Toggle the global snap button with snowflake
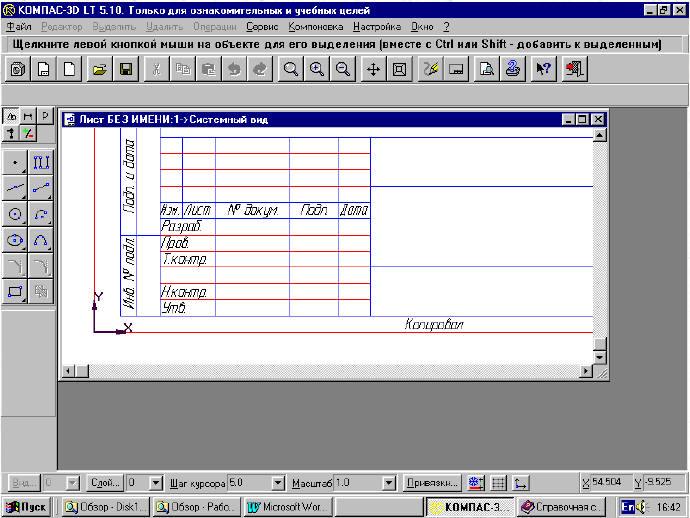 coord(476,483)
